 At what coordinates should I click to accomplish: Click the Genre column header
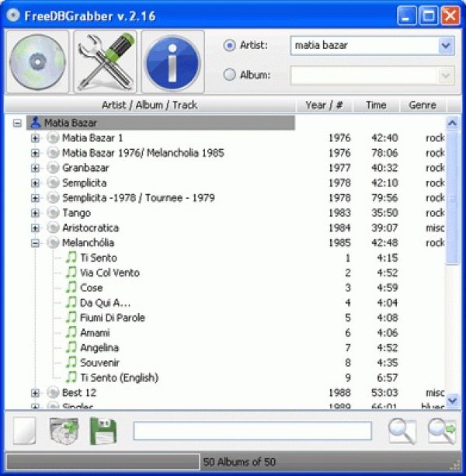[x=423, y=105]
